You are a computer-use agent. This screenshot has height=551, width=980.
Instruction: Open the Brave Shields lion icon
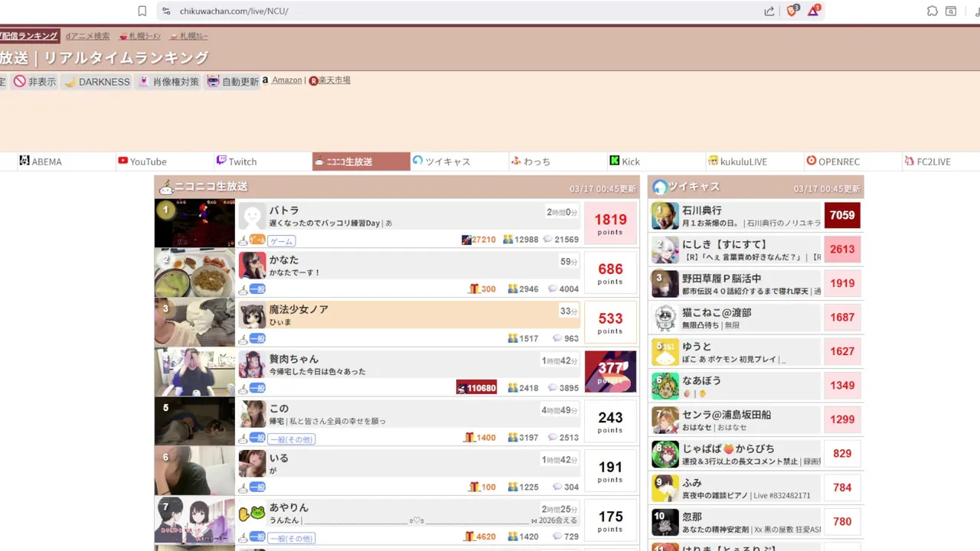pos(792,11)
